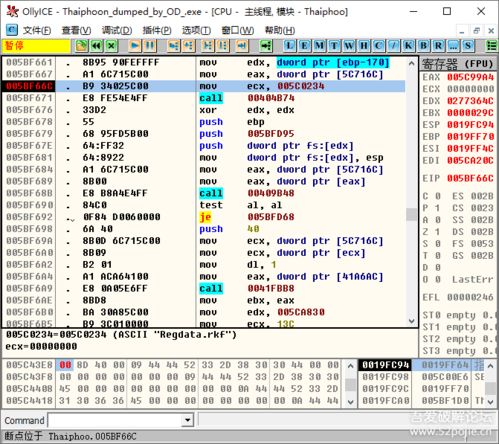Click into the Command input field
This screenshot has height=444, width=499.
tap(116, 420)
